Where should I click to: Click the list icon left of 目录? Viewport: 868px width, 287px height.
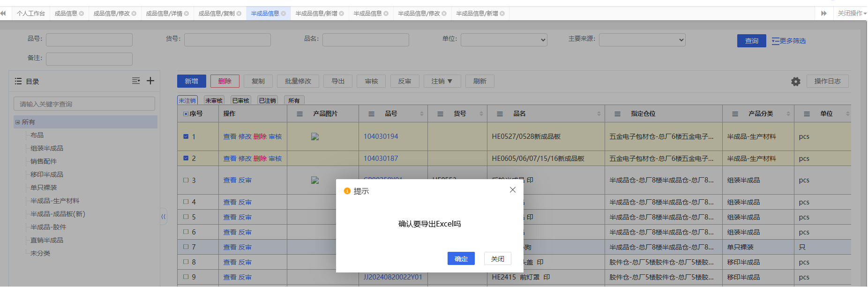(x=18, y=81)
